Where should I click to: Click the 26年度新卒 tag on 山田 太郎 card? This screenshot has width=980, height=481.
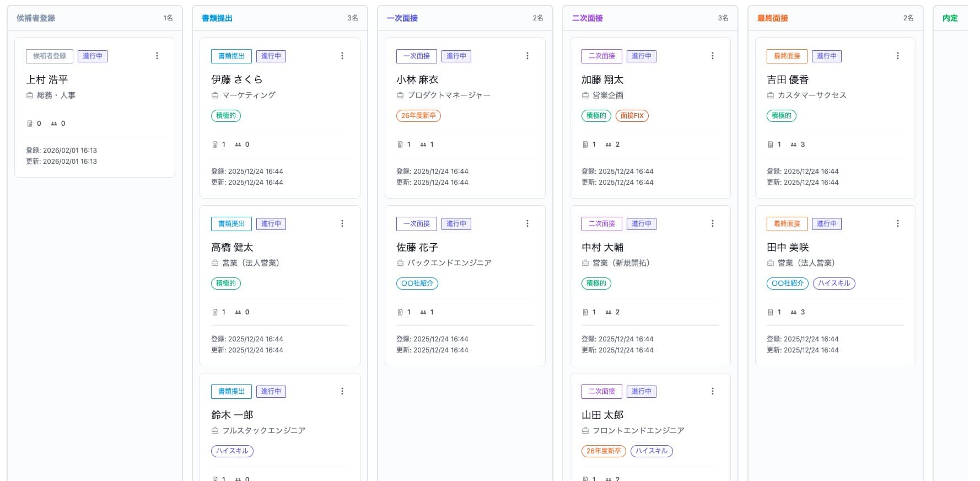tap(604, 451)
